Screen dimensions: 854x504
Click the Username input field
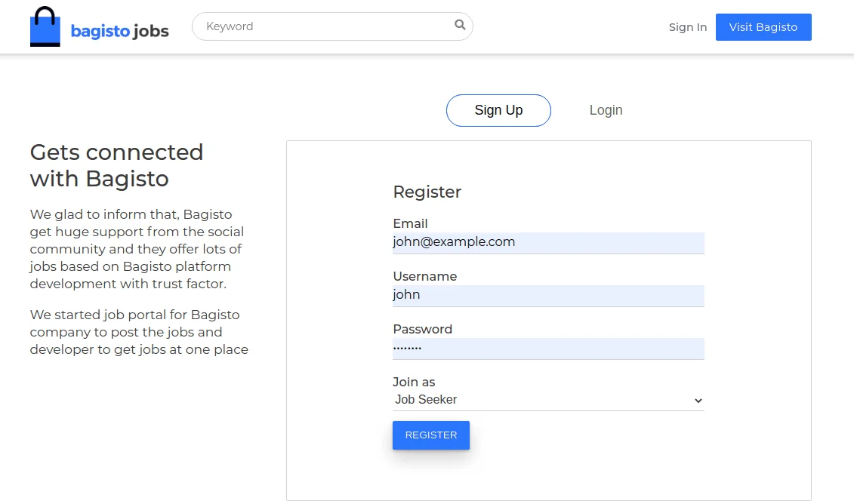pyautogui.click(x=547, y=295)
